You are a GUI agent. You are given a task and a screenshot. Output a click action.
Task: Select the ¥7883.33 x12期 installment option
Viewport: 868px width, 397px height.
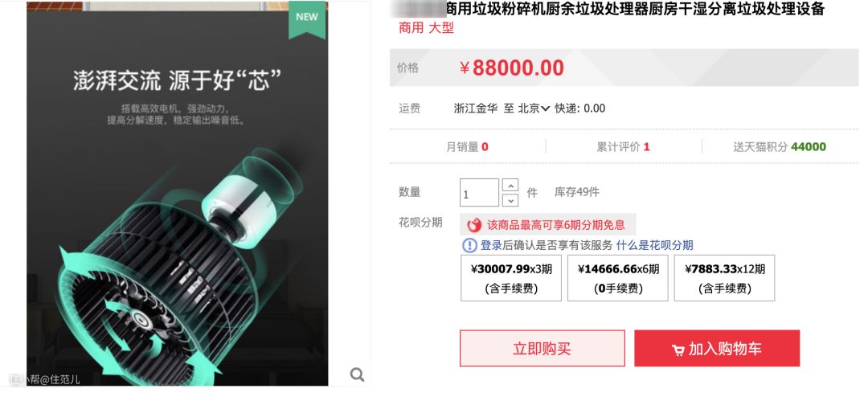pos(725,278)
